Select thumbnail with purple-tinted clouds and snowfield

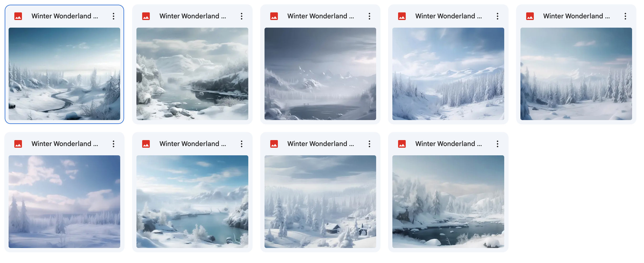coord(64,202)
